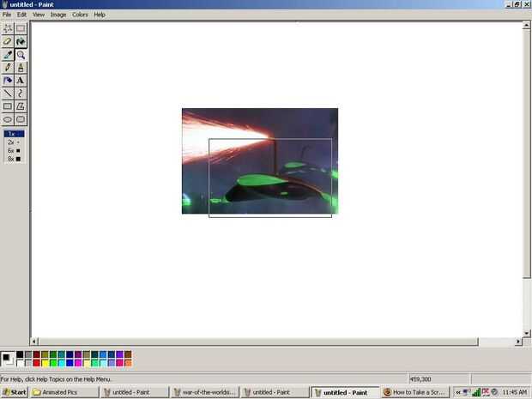Pick the white color swatch

[x=20, y=363]
